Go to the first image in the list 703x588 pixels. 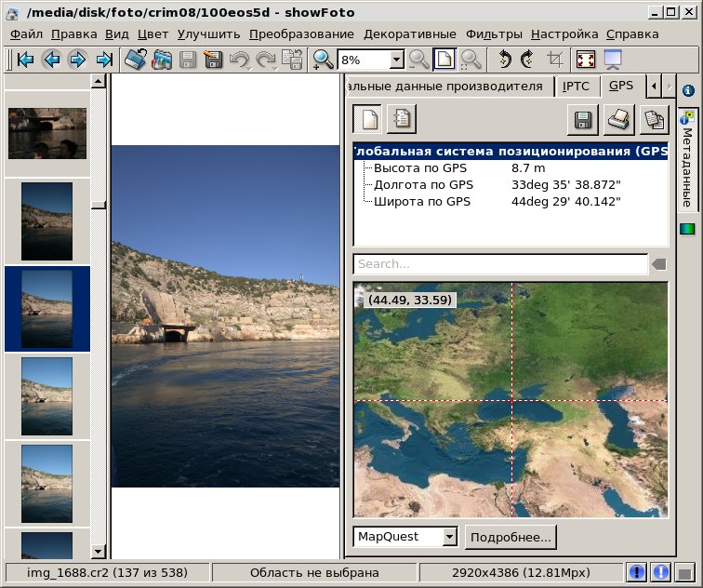click(26, 60)
